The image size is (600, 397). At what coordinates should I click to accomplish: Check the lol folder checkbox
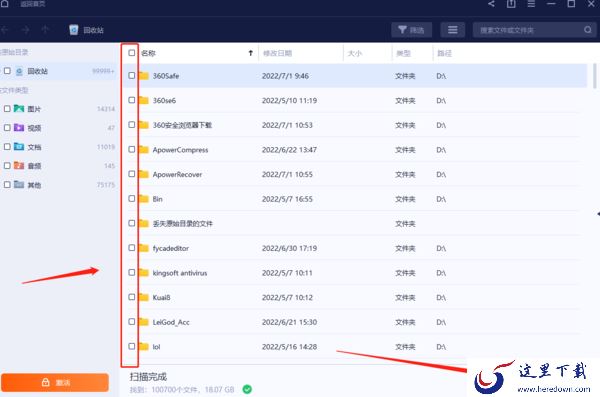(132, 346)
